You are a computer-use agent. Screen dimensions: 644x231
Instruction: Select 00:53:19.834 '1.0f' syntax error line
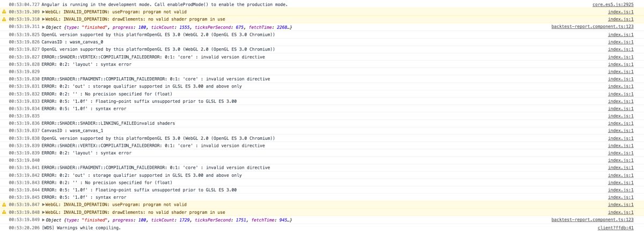[x=84, y=108]
